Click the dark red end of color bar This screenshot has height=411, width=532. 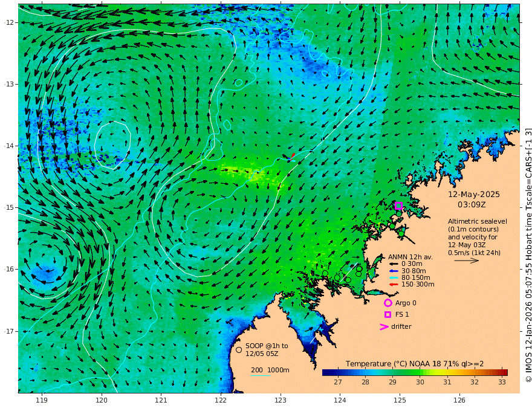coord(504,372)
